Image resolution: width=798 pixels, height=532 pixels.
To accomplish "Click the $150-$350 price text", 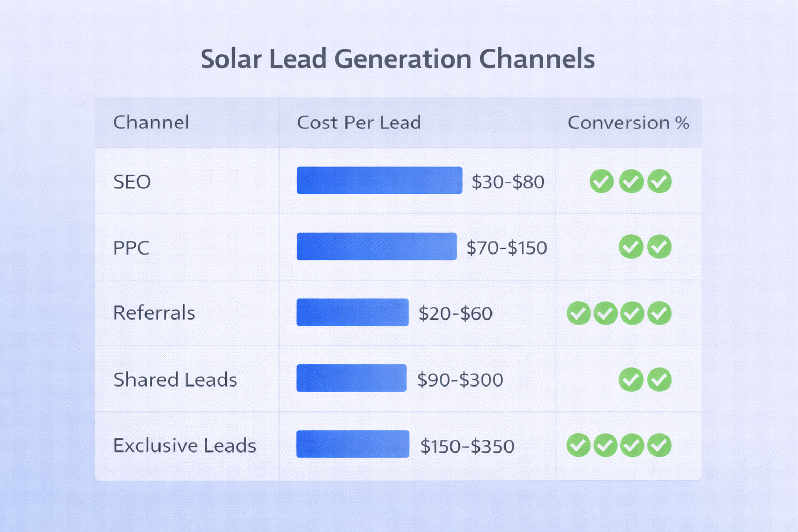I will click(x=467, y=446).
